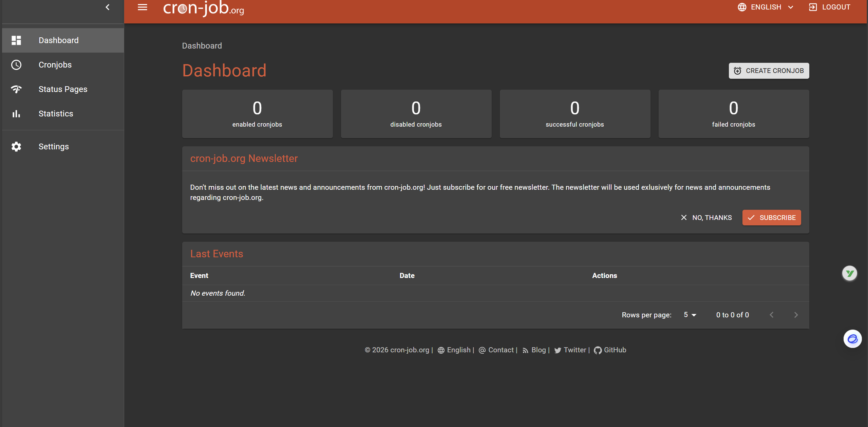Click the X icon beside No, Thanks
The height and width of the screenshot is (427, 868).
(x=684, y=218)
